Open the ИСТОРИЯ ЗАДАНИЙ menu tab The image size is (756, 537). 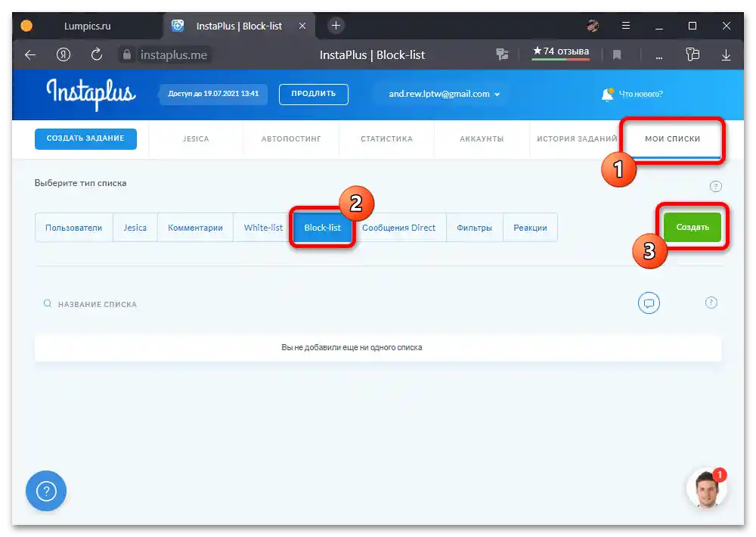pyautogui.click(x=577, y=139)
